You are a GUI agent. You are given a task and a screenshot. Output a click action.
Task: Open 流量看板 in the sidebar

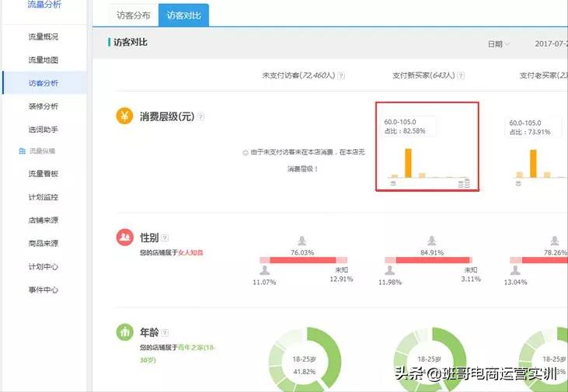(x=43, y=174)
